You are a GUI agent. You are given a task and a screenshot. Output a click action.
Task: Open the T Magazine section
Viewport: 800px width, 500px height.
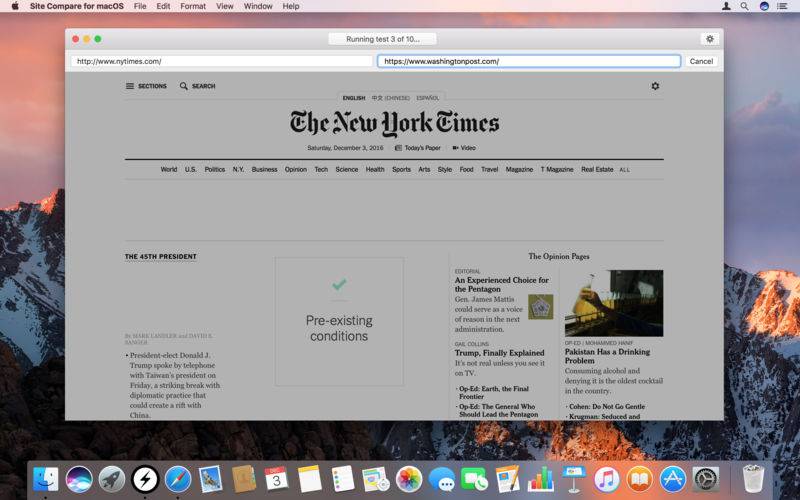(x=557, y=169)
